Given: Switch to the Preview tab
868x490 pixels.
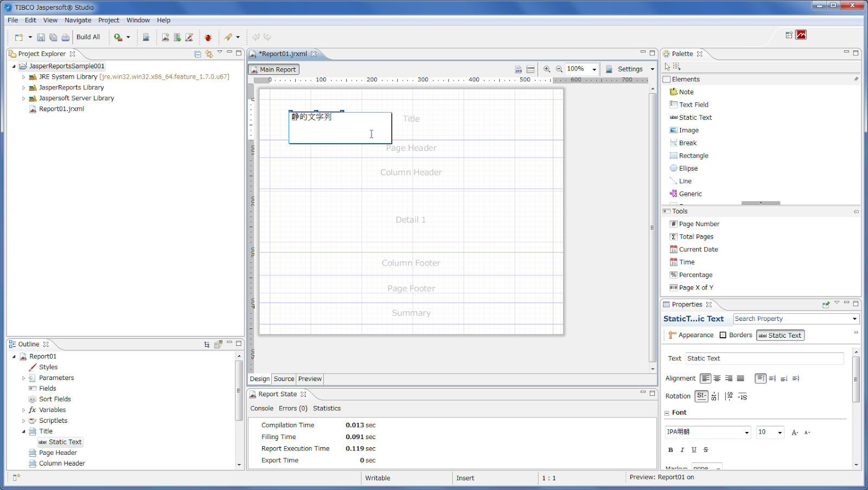Looking at the screenshot, I should pyautogui.click(x=310, y=379).
